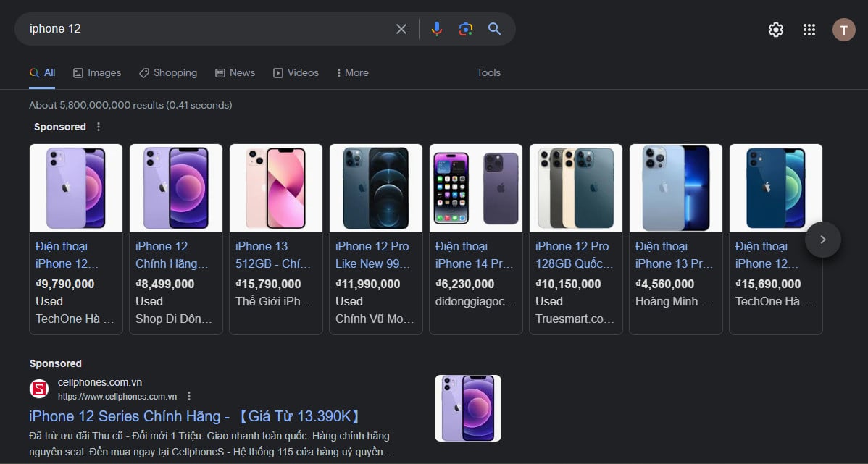Image resolution: width=868 pixels, height=464 pixels.
Task: Open quick settings gear icon
Action: 776,30
